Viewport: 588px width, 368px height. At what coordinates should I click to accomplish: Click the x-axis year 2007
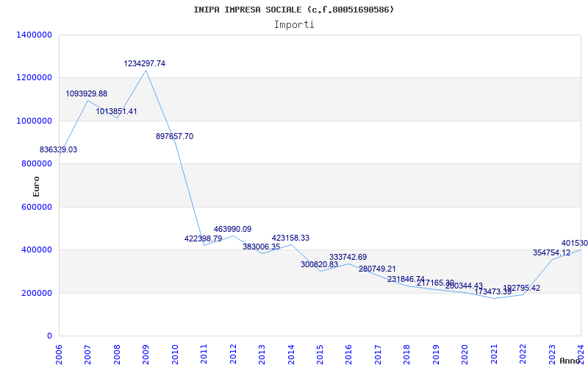tap(87, 354)
